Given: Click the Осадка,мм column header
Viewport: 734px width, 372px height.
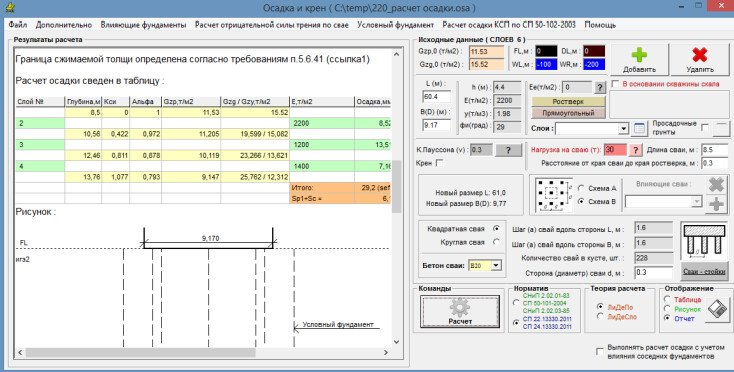Looking at the screenshot, I should pyautogui.click(x=373, y=102).
